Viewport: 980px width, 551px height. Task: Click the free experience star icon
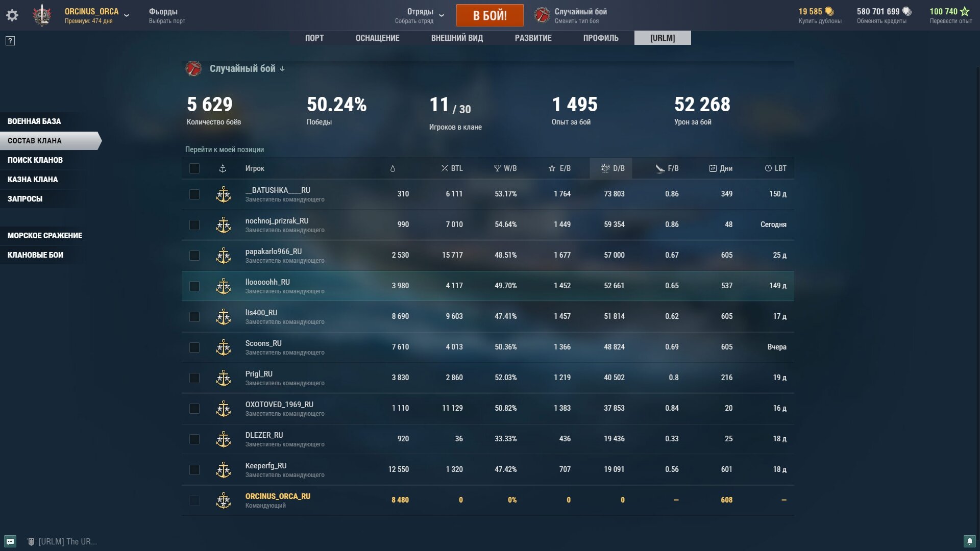pyautogui.click(x=964, y=11)
